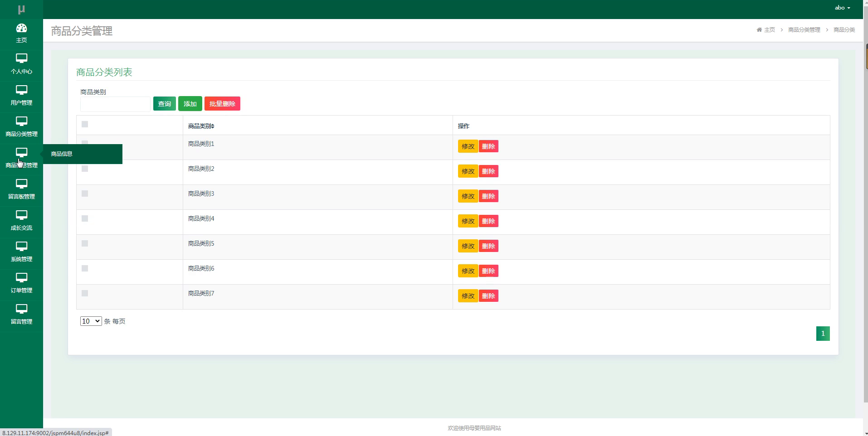Click 删除 for 商品类别2
Image resolution: width=868 pixels, height=436 pixels.
point(488,171)
